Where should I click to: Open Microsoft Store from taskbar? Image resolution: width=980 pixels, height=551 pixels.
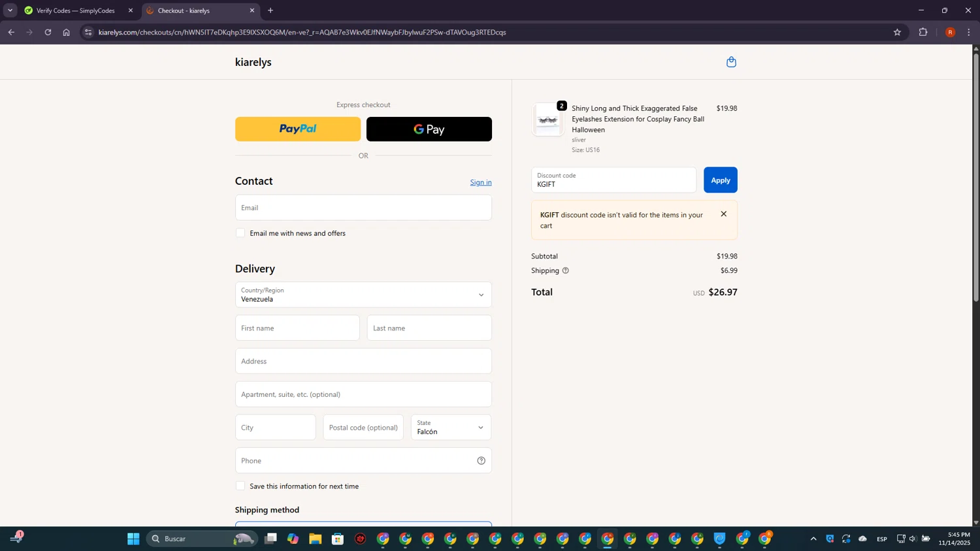tap(338, 539)
